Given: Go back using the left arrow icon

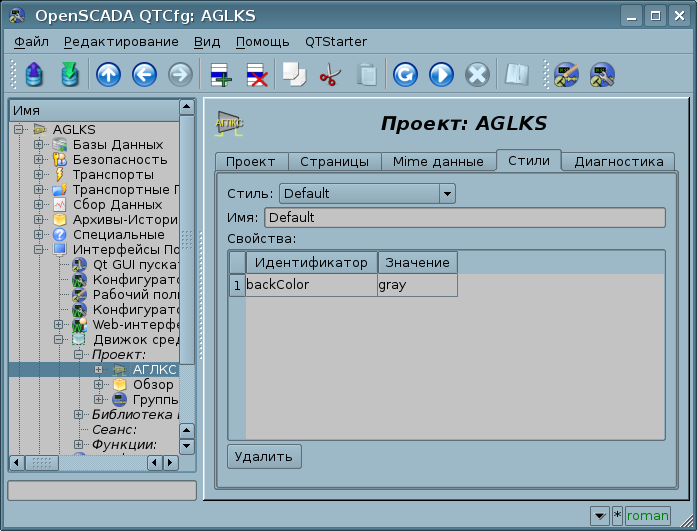Looking at the screenshot, I should pos(144,74).
